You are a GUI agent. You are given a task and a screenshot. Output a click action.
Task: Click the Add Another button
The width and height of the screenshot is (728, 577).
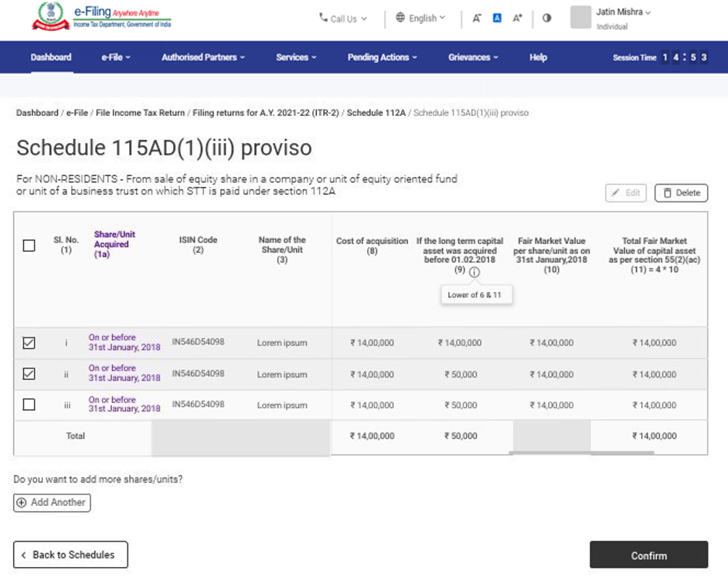click(x=52, y=503)
